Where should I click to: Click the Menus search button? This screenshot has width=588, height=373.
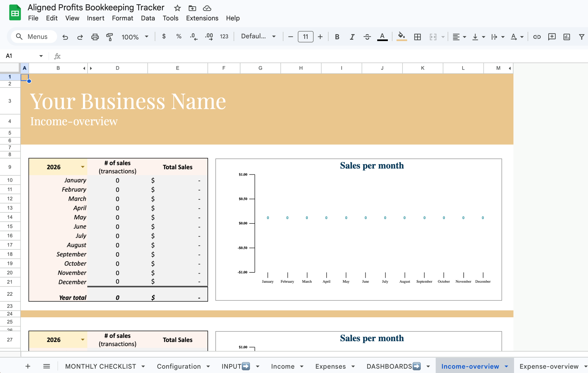34,37
